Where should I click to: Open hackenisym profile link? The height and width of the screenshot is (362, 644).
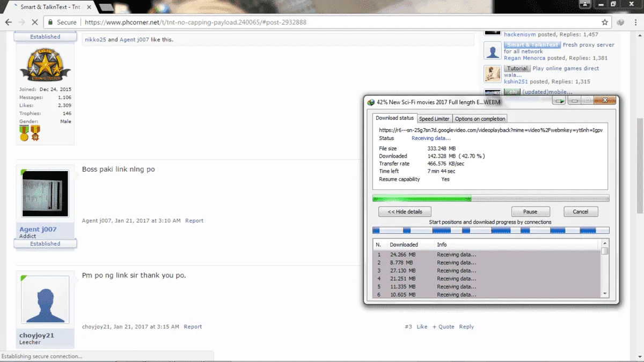pyautogui.click(x=521, y=34)
